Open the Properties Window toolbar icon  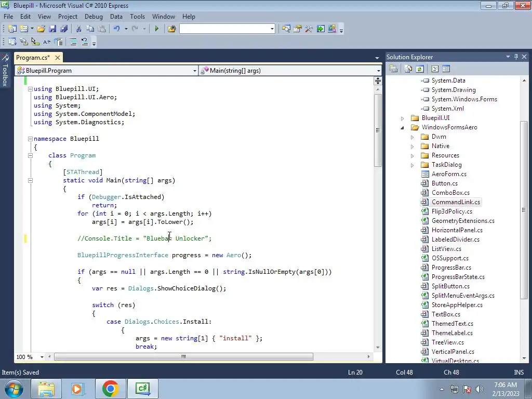coord(298,29)
